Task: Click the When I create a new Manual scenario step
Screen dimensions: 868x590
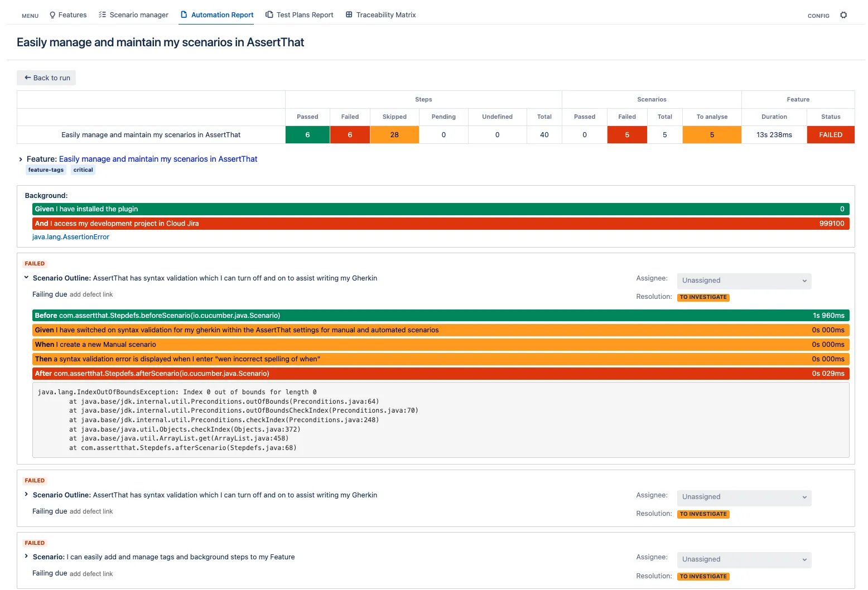Action: pyautogui.click(x=441, y=345)
